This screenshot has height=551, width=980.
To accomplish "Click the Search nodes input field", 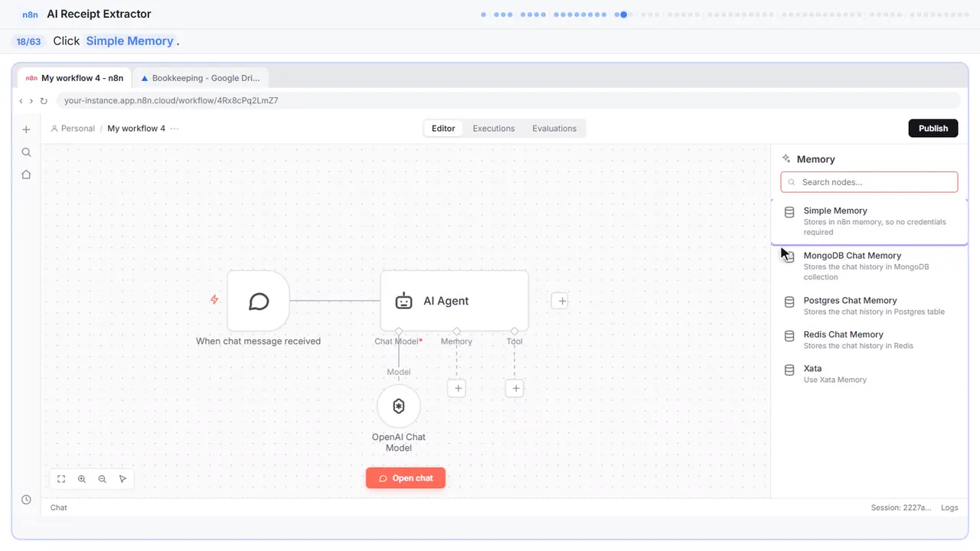I will coord(869,182).
